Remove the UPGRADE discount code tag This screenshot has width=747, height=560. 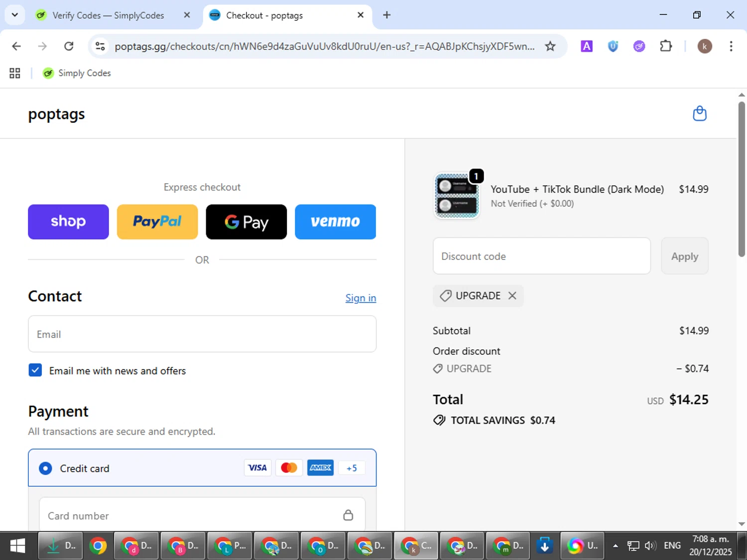(512, 296)
